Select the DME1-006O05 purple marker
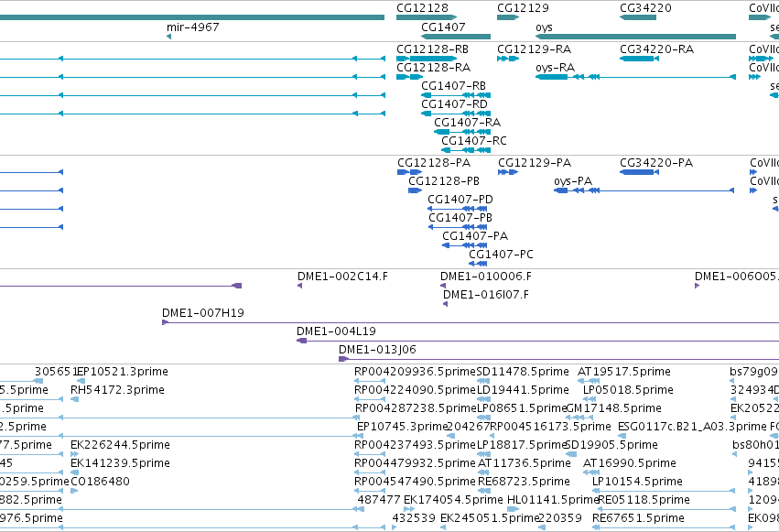Screen dimensions: 779x532 (697, 286)
